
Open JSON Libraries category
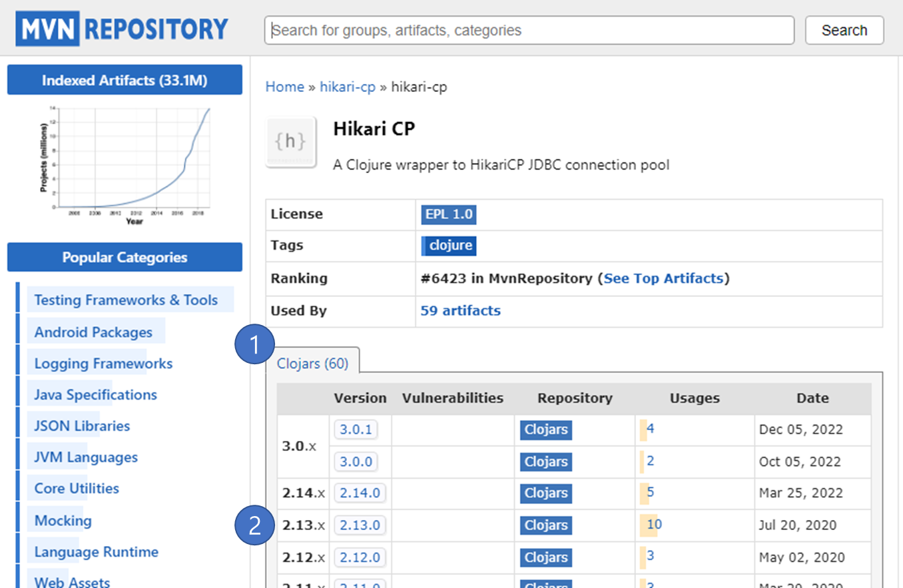[x=82, y=426]
